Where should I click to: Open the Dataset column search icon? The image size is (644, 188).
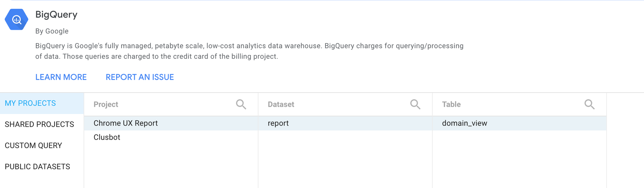(415, 104)
